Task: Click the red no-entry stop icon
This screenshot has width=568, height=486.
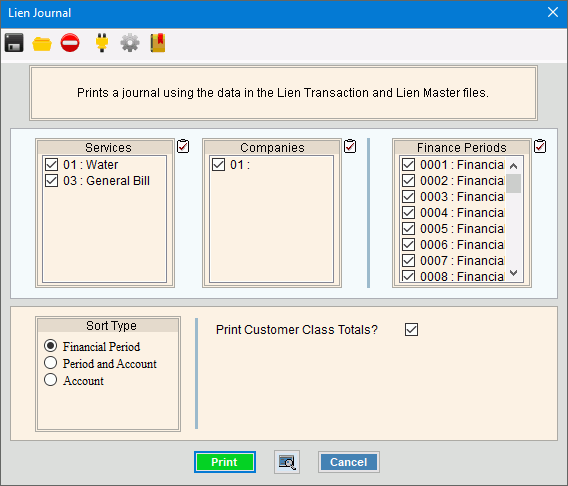Action: point(70,43)
